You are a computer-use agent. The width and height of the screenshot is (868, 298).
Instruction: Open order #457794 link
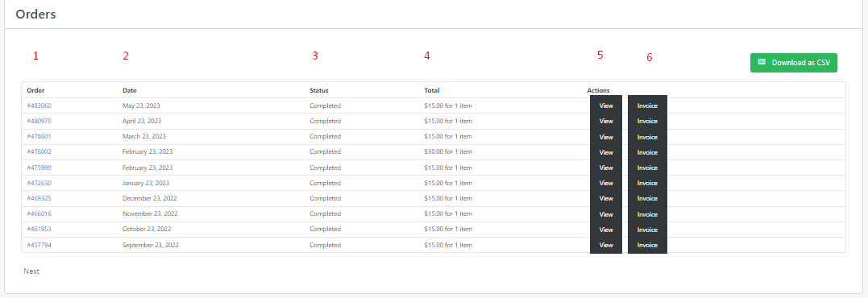click(39, 244)
